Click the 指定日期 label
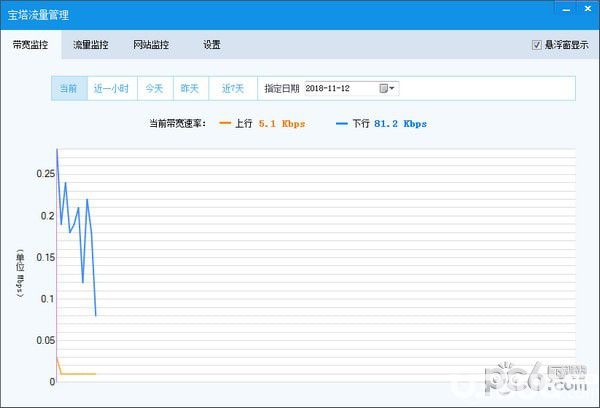The image size is (600, 408). click(282, 88)
